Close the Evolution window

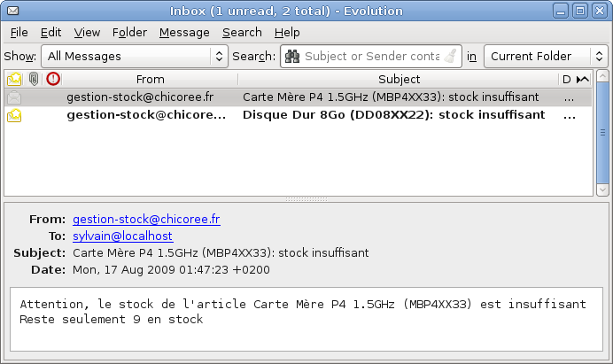pyautogui.click(x=600, y=11)
